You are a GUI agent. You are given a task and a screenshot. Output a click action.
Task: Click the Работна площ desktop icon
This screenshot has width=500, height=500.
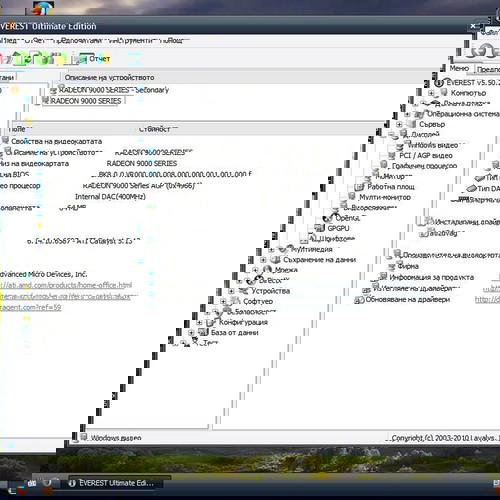tap(360, 187)
